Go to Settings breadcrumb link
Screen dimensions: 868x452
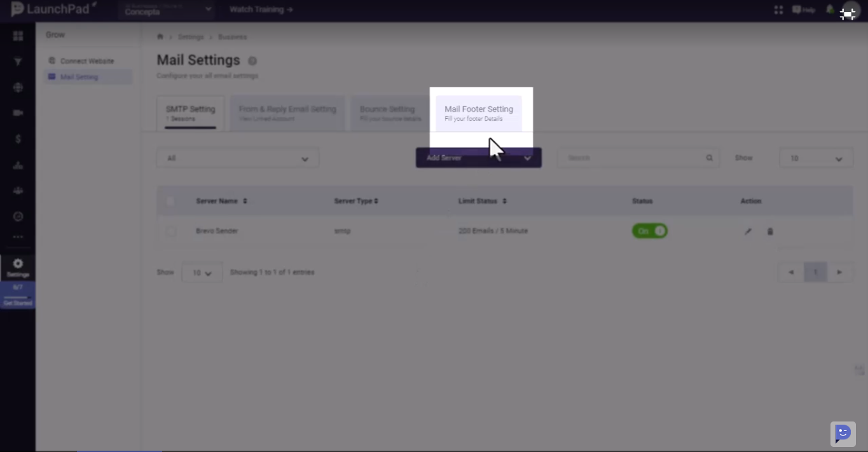(191, 37)
